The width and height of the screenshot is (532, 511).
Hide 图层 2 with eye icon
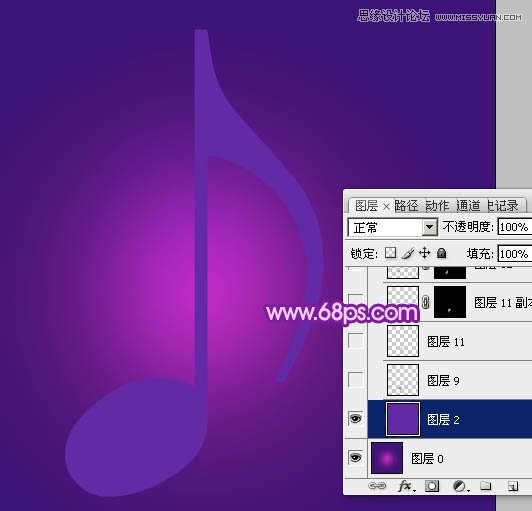tap(355, 419)
